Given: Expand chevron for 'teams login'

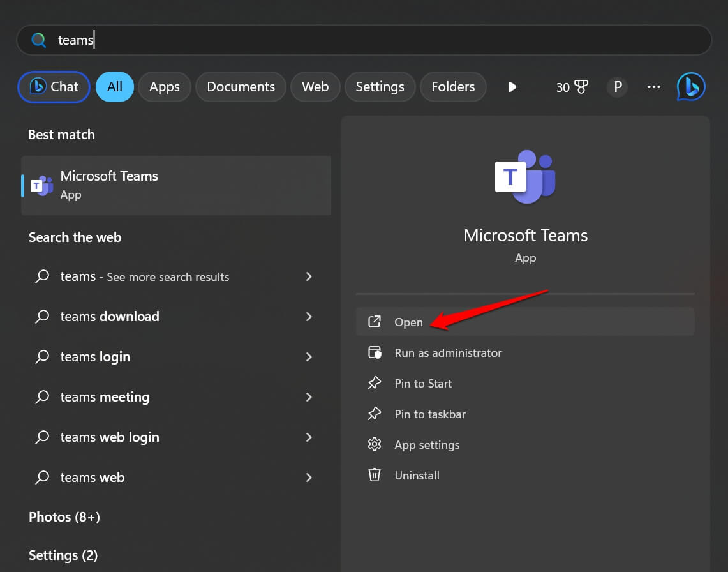Looking at the screenshot, I should tap(309, 357).
